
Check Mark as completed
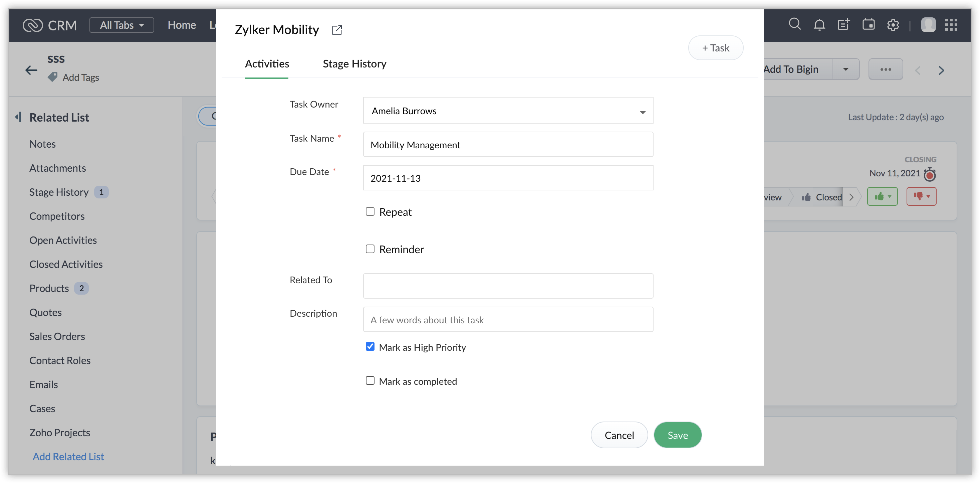click(370, 380)
